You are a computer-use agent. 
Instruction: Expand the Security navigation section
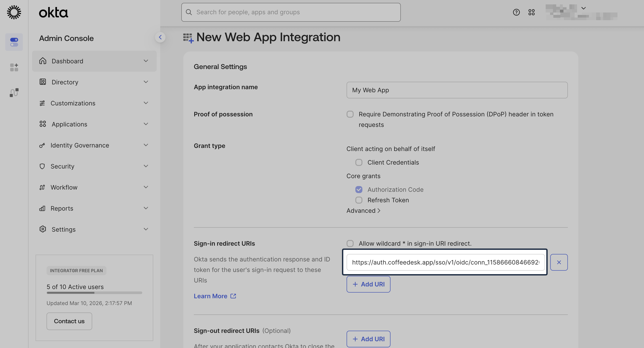(x=62, y=166)
